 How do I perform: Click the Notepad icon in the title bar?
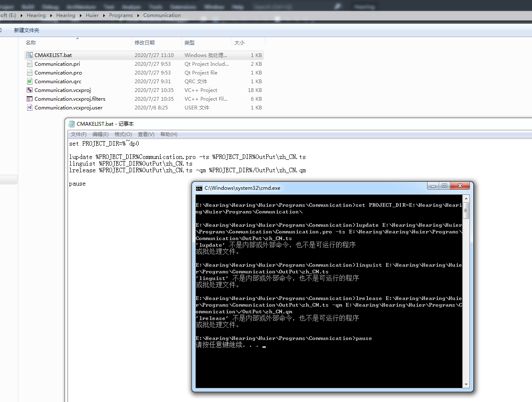pyautogui.click(x=71, y=124)
